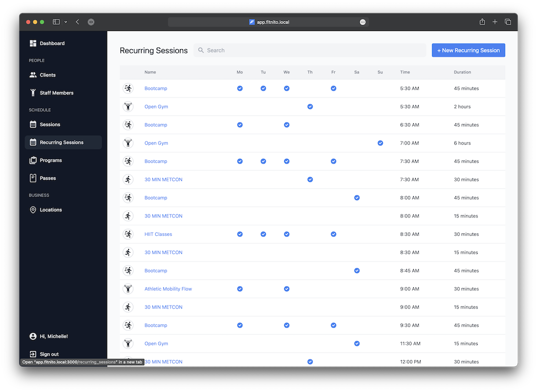
Task: Toggle Monday check on 5:30 AM Bootcamp
Action: tap(240, 89)
